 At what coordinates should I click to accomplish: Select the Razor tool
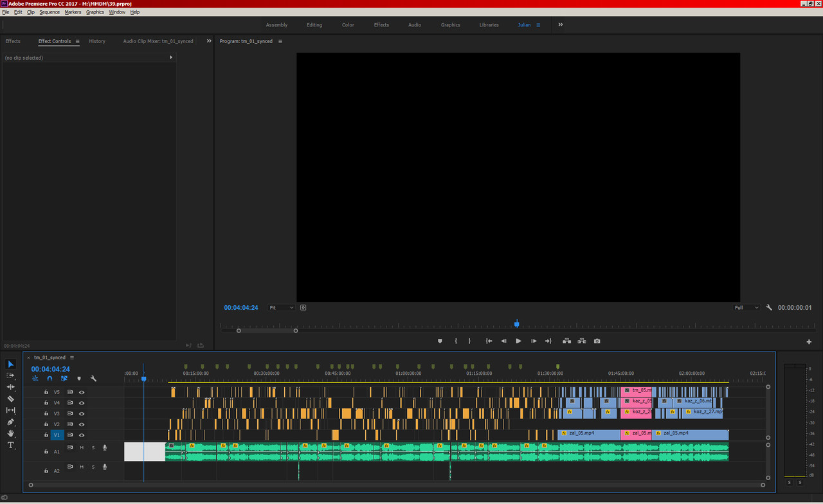10,399
